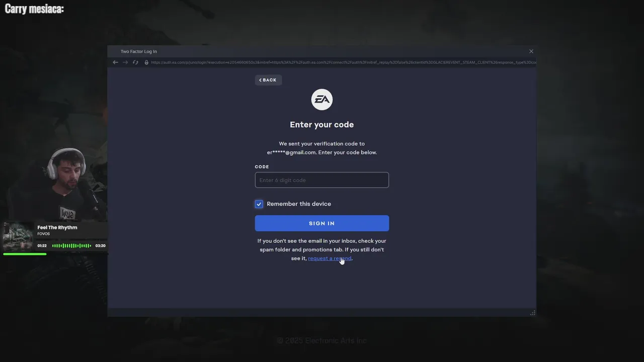Reload the login page
Screen dimensions: 644x362
[x=135, y=62]
